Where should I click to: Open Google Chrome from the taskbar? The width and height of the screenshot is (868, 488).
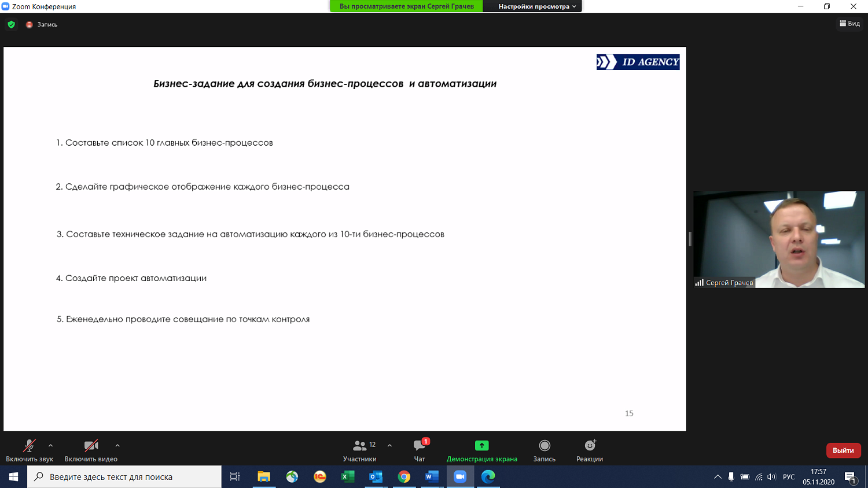pyautogui.click(x=404, y=476)
